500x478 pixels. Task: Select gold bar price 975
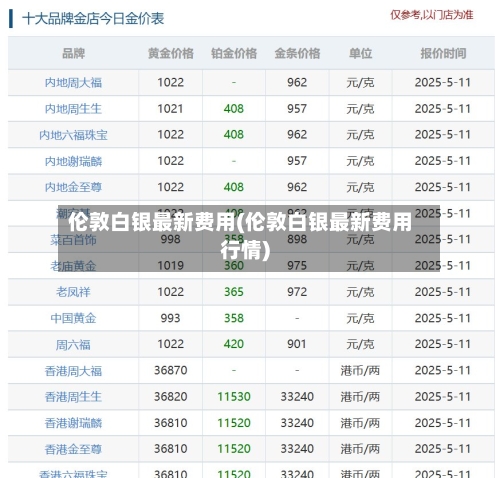[297, 266]
